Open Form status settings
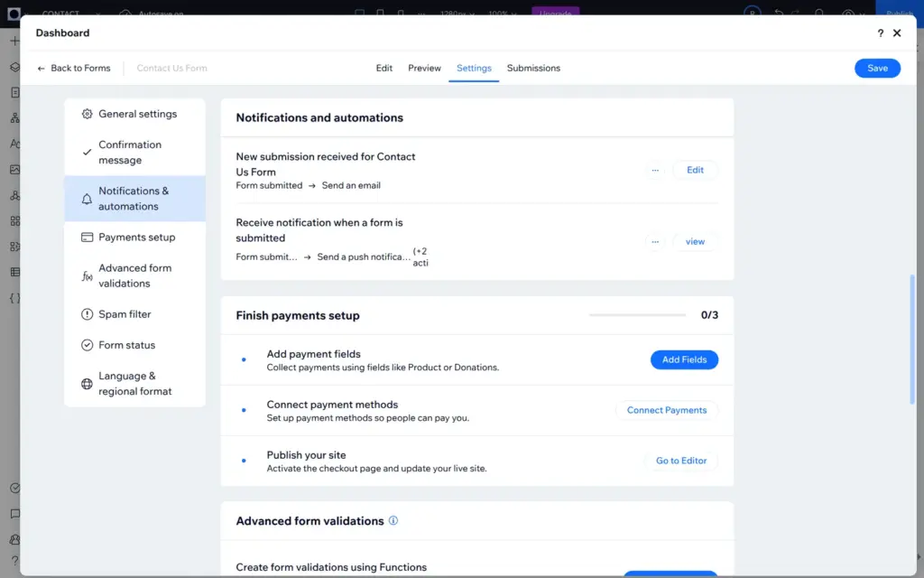The width and height of the screenshot is (924, 578). (x=135, y=345)
